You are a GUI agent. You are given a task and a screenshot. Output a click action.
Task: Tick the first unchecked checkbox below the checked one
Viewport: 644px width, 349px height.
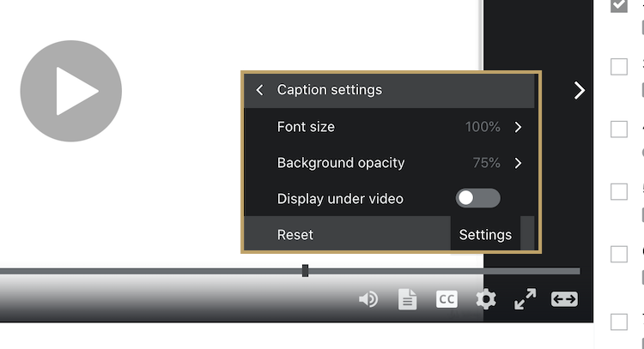pos(619,67)
